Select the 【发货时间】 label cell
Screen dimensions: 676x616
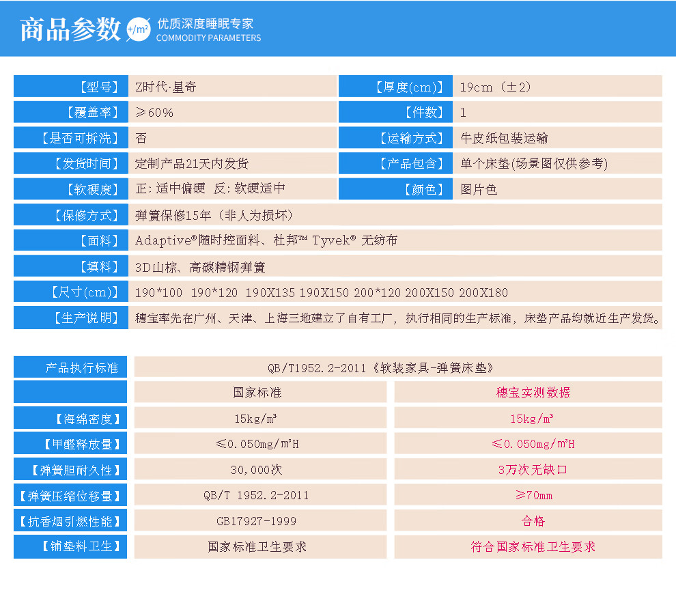pyautogui.click(x=71, y=164)
